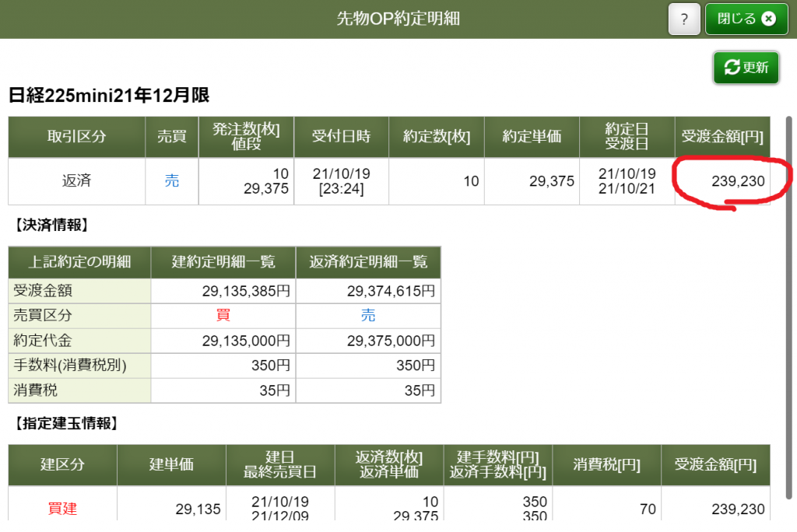Click the 350円 value under 返済約定明細一覧

tap(416, 366)
